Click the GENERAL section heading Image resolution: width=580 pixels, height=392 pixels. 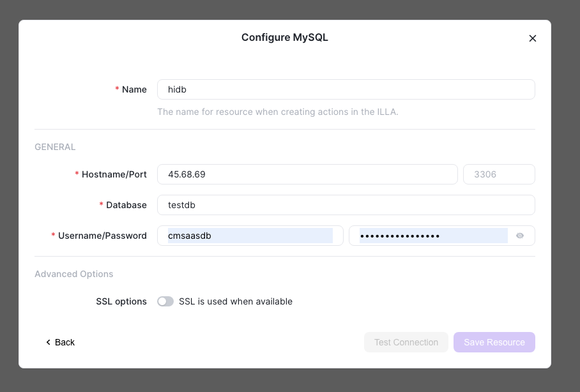(55, 147)
